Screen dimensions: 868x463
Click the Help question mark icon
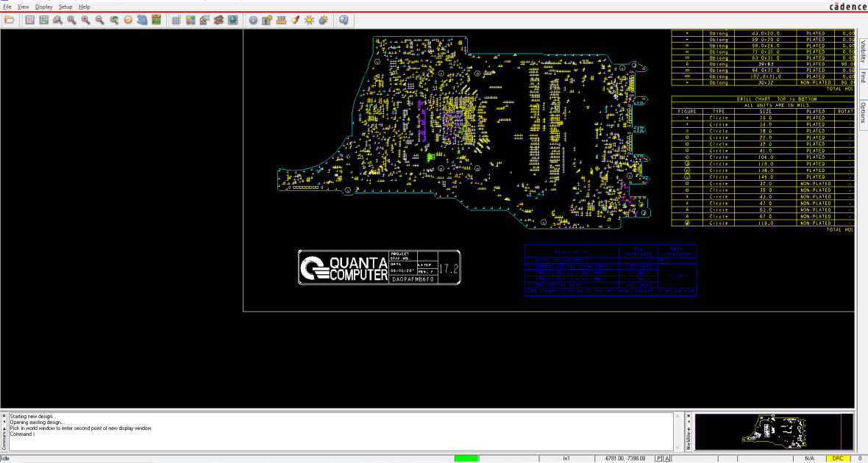pos(344,20)
